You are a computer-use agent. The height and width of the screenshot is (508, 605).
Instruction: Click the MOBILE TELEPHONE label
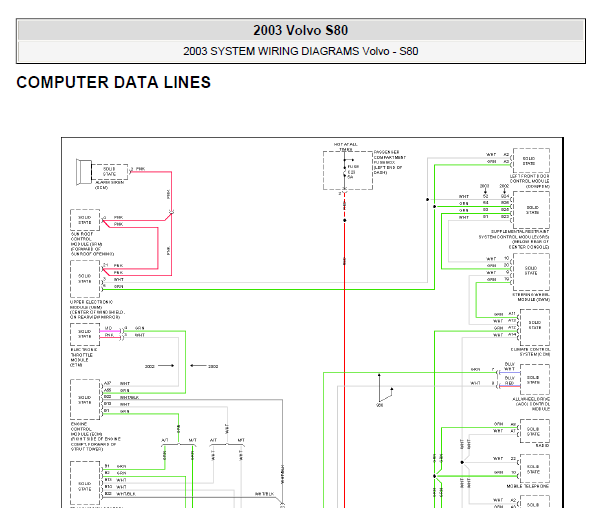click(528, 486)
